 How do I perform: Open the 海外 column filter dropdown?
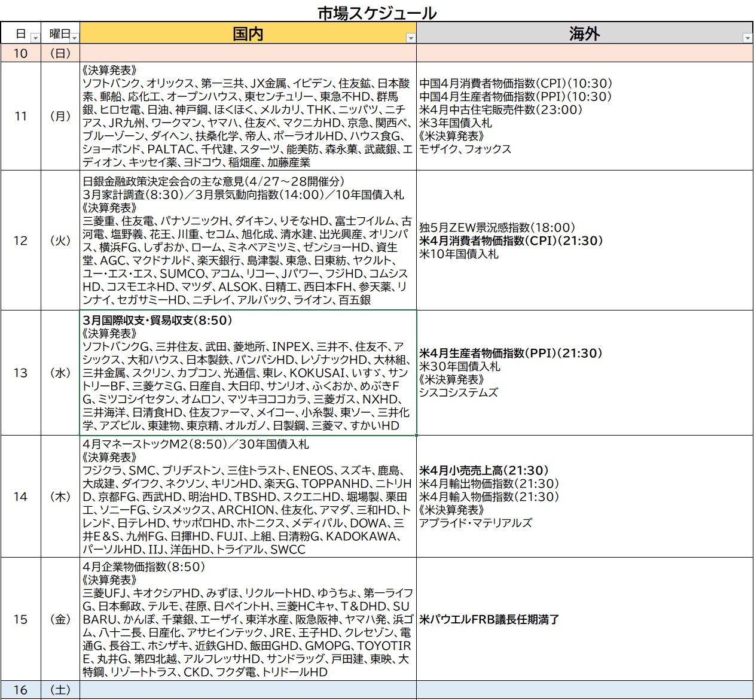(x=747, y=38)
